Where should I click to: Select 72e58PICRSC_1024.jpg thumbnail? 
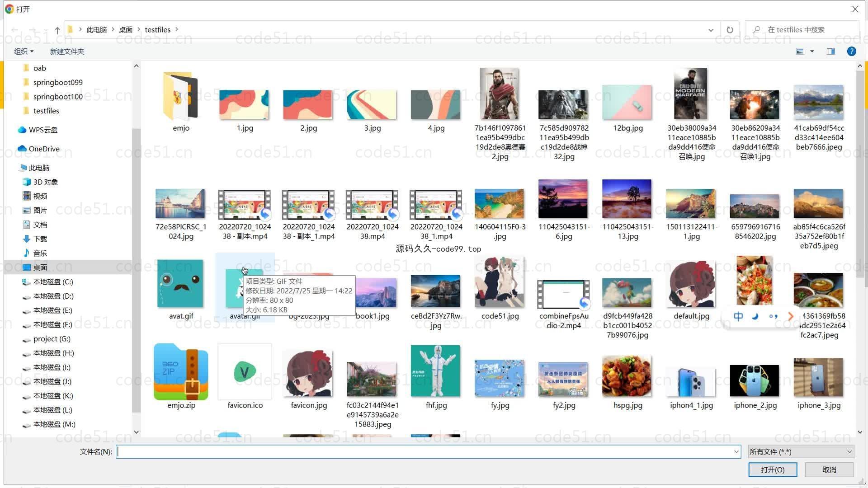click(x=180, y=204)
